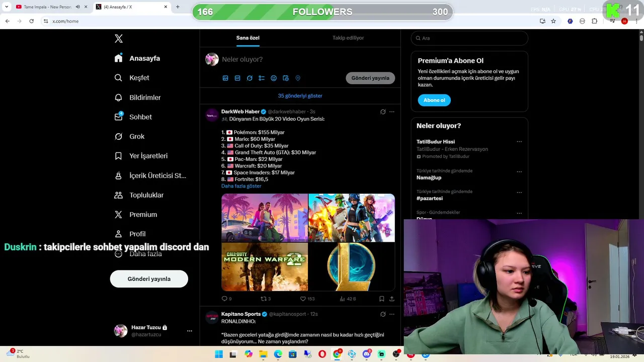This screenshot has width=644, height=362.
Task: Reply to DarkWeb Haber post
Action: (226, 299)
